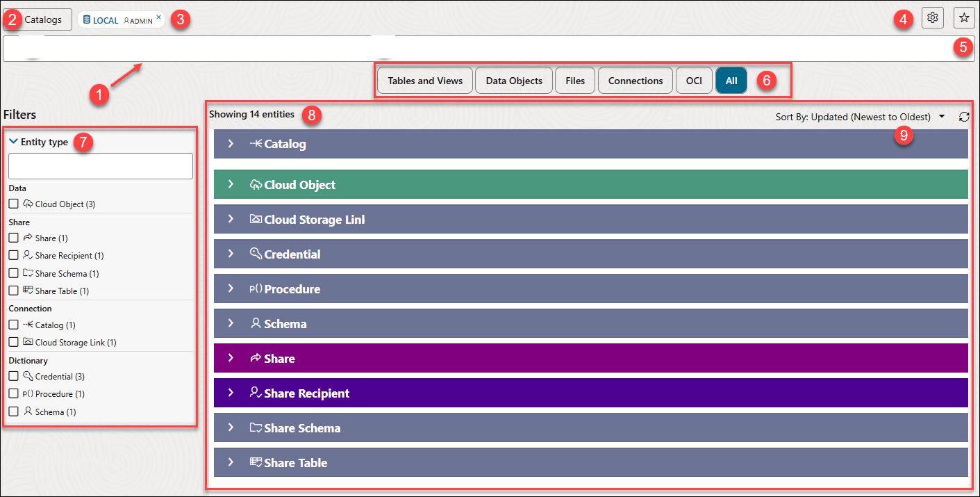Click the Catalogs button
Viewport: 980px width, 497px height.
pyautogui.click(x=38, y=19)
